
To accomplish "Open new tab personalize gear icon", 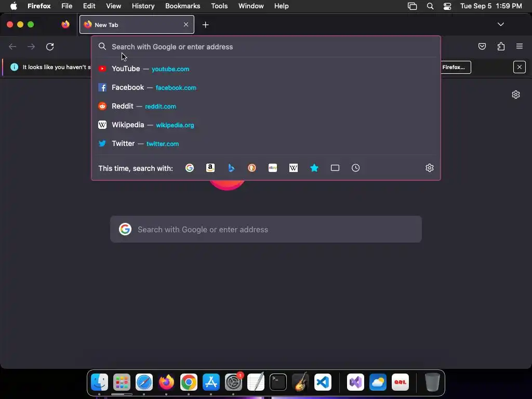I will coord(516,95).
